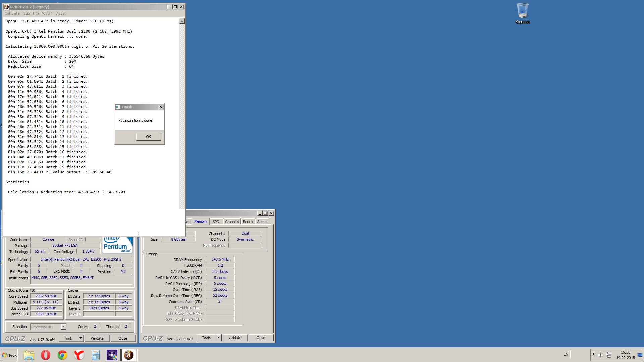Open Windows Explorer from the taskbar
Image resolution: width=644 pixels, height=362 pixels.
pyautogui.click(x=29, y=355)
